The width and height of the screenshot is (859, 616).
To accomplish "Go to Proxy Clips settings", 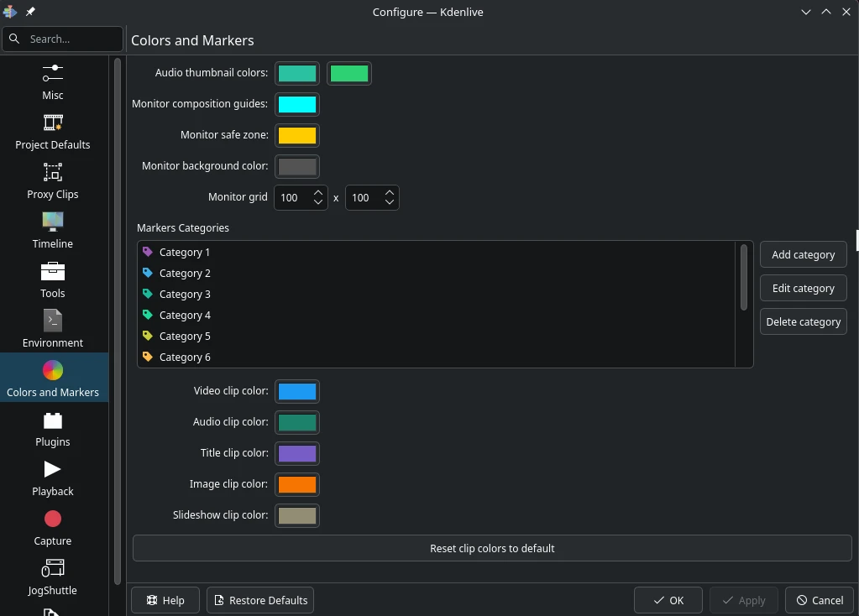I will [x=53, y=181].
